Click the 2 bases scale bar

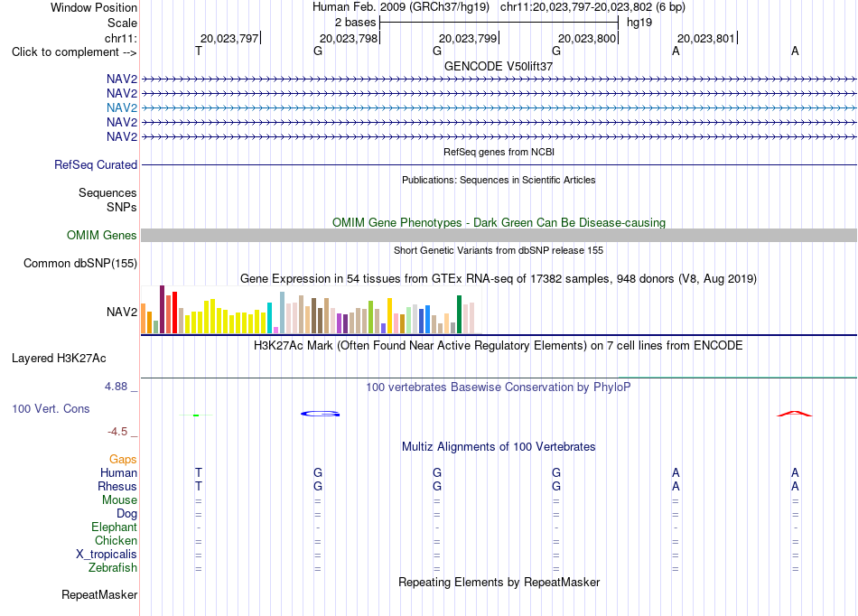(499, 23)
